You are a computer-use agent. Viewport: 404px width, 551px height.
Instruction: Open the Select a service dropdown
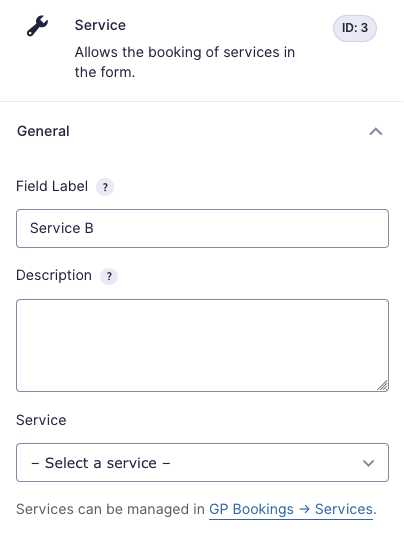pos(202,462)
